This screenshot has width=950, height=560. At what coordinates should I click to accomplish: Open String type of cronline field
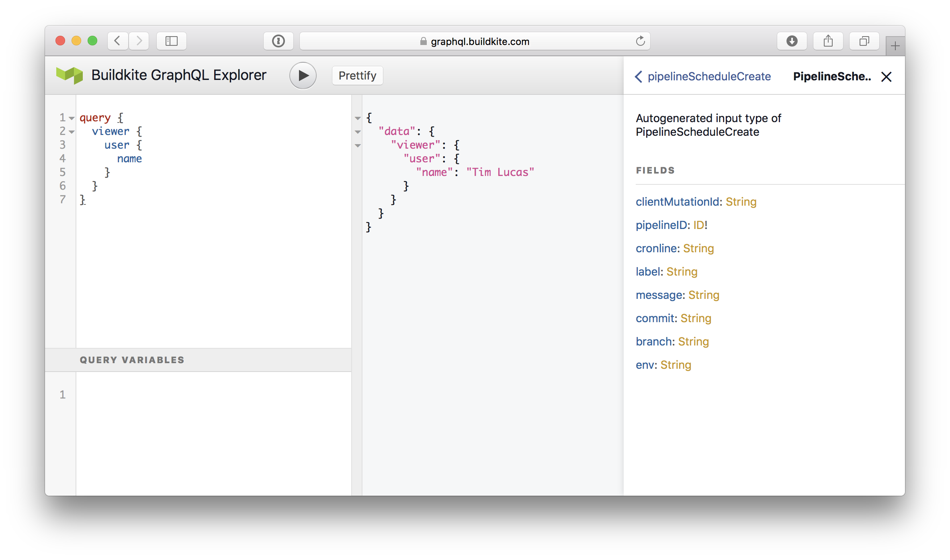click(x=698, y=248)
